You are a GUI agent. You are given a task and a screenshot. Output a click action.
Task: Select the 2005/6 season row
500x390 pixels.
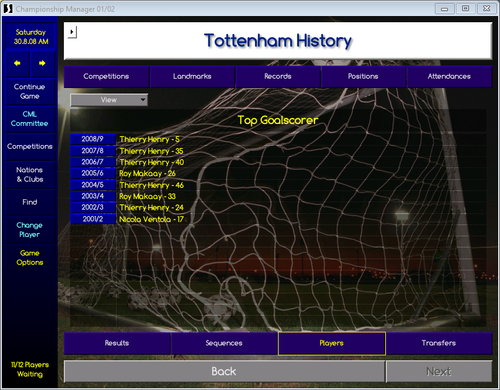tap(93, 173)
